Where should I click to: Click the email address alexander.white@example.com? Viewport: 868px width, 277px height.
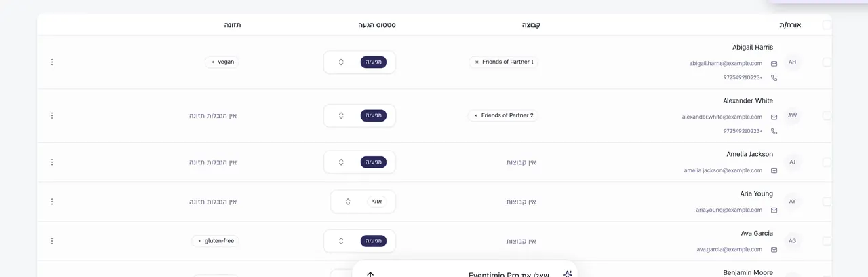(722, 117)
